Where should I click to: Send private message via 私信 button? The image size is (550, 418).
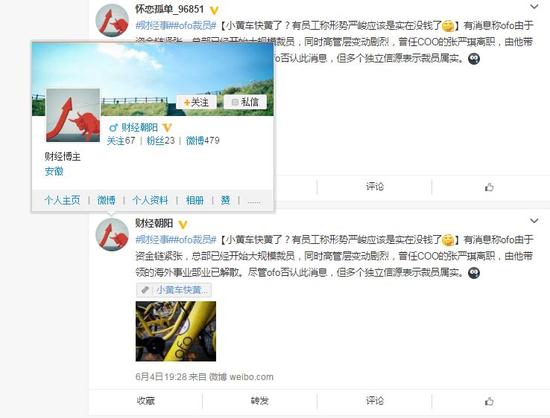245,102
